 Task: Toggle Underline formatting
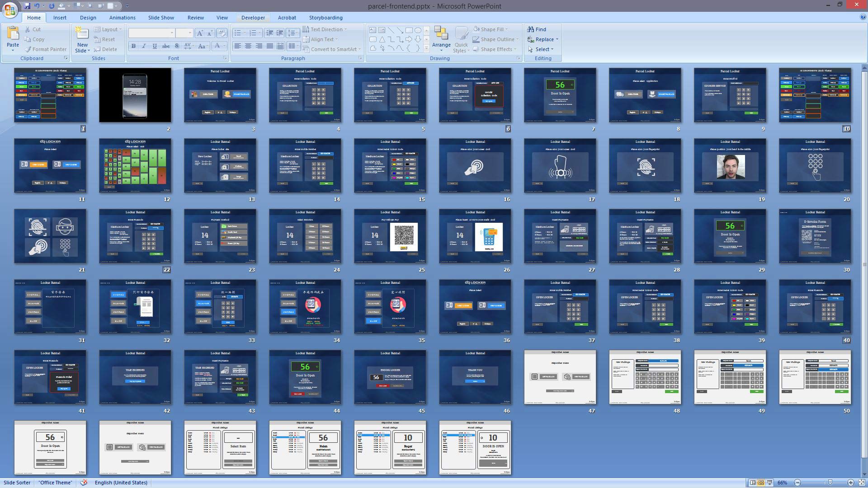155,46
